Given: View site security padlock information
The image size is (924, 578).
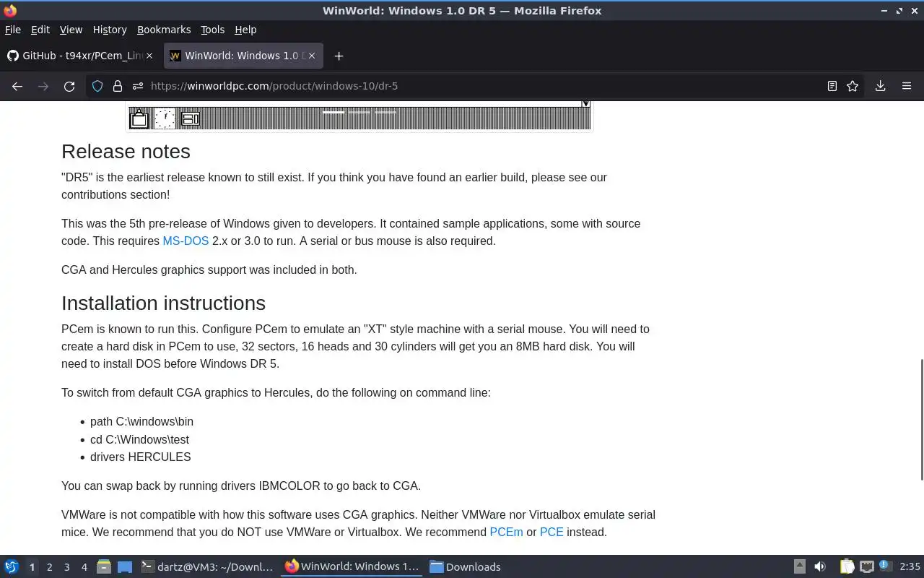Looking at the screenshot, I should point(118,86).
